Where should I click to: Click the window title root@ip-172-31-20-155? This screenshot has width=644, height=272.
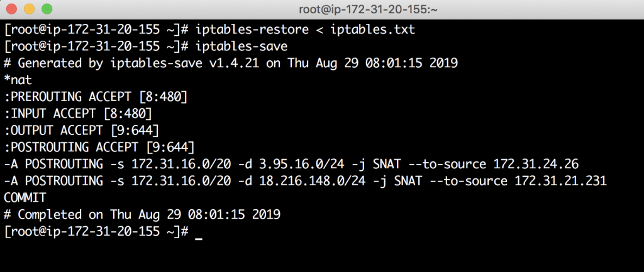(x=367, y=9)
